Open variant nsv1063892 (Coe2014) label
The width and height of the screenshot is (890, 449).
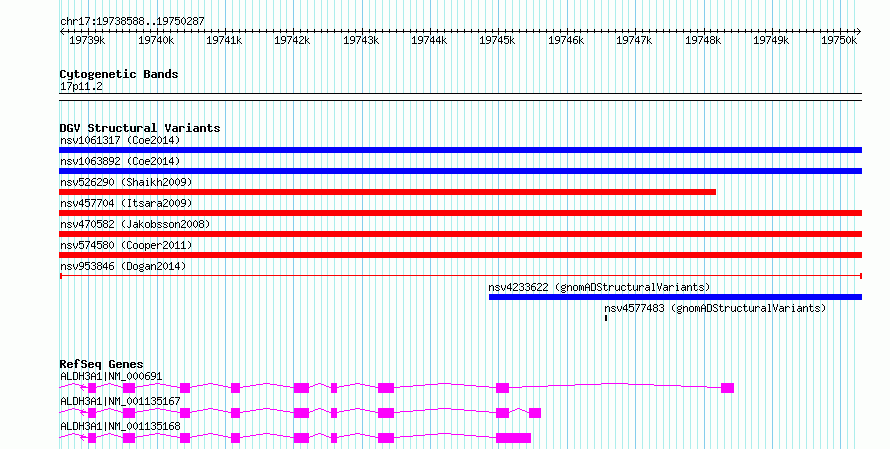click(x=120, y=161)
